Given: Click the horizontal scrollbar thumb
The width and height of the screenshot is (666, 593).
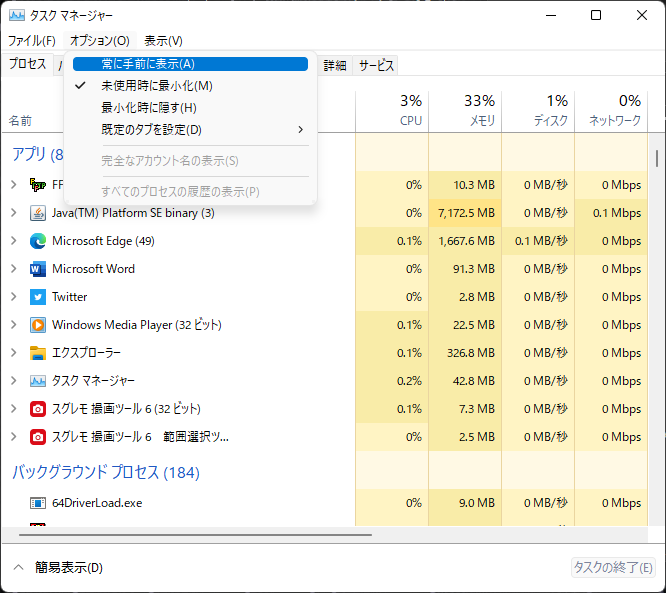Looking at the screenshot, I should coord(195,535).
